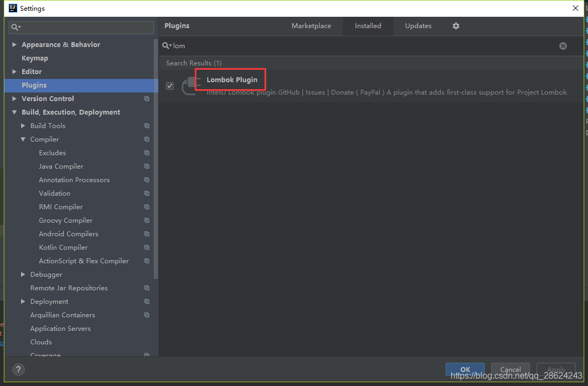Click project-level icon beside Version Control
The height and width of the screenshot is (386, 588).
tap(147, 98)
